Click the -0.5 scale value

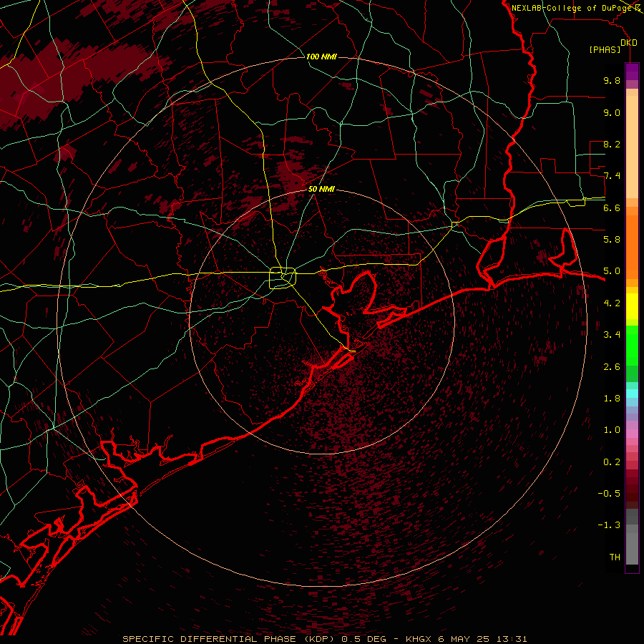point(609,493)
